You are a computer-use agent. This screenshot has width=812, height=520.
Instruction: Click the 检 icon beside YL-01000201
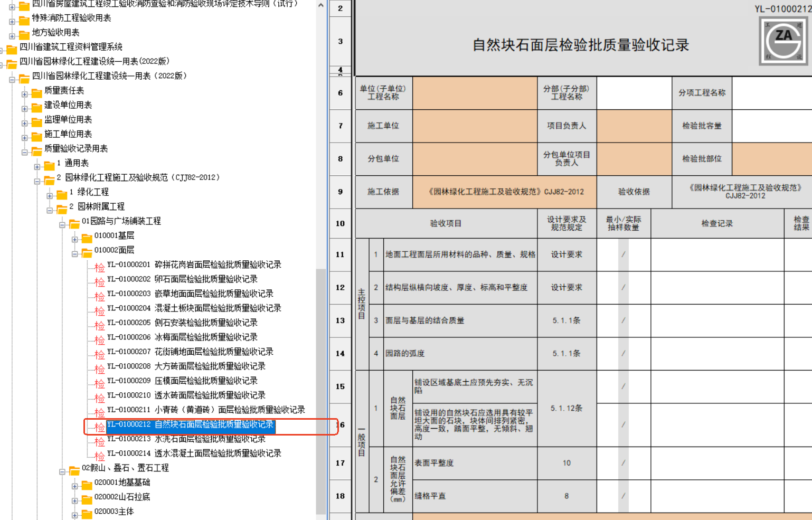99,267
